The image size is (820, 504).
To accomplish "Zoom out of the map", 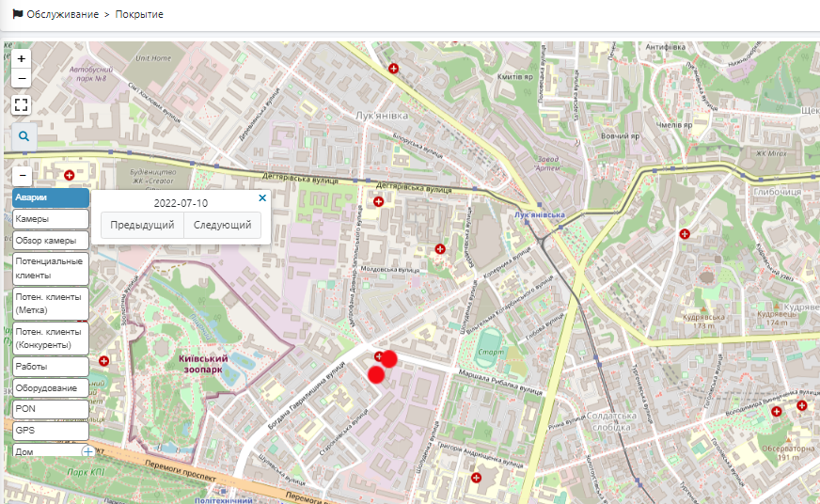I will (22, 78).
